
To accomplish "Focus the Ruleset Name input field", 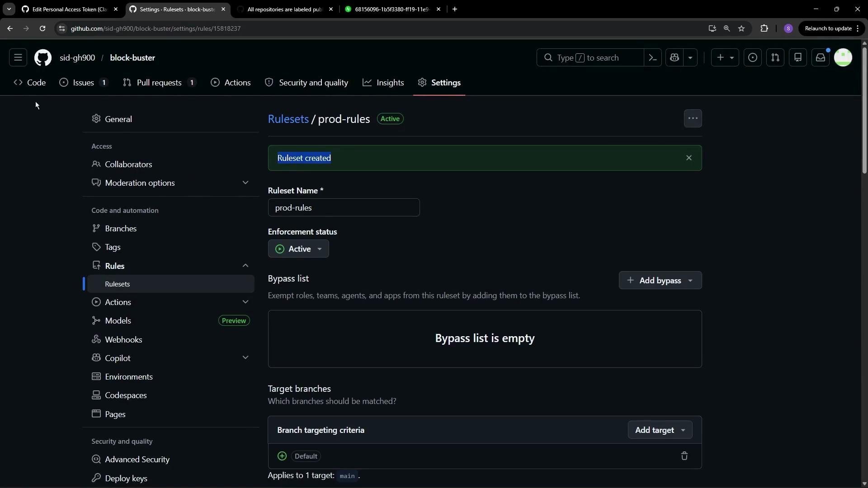I will [x=344, y=208].
